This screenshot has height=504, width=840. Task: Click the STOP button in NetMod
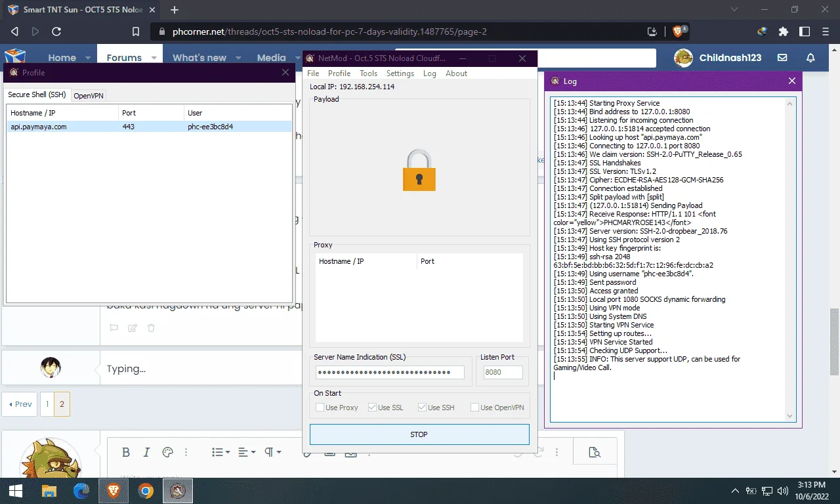point(419,434)
